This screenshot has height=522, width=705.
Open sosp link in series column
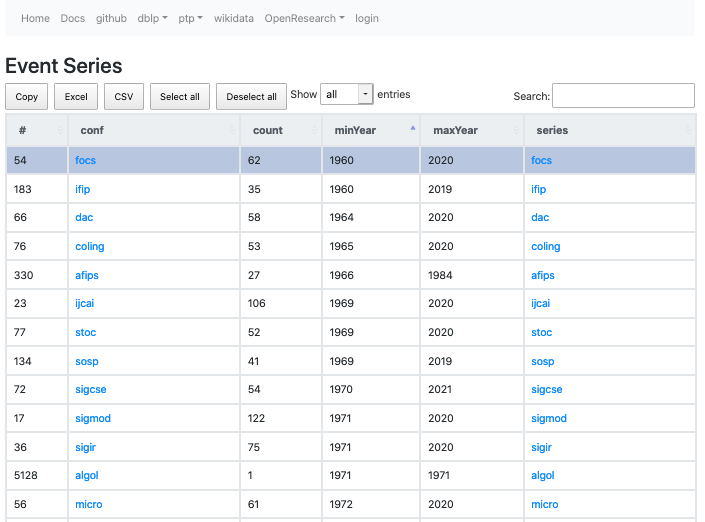[x=543, y=361]
